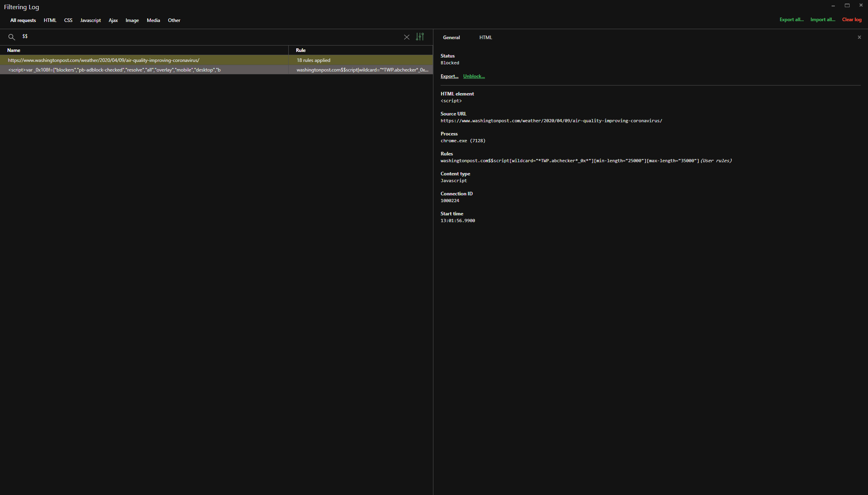Viewport: 868px width, 495px height.
Task: Show only Javascript requests
Action: coord(90,20)
